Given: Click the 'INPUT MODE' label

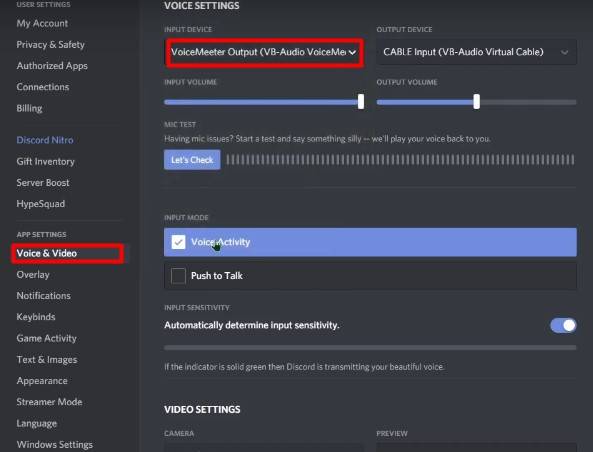Looking at the screenshot, I should 186,218.
